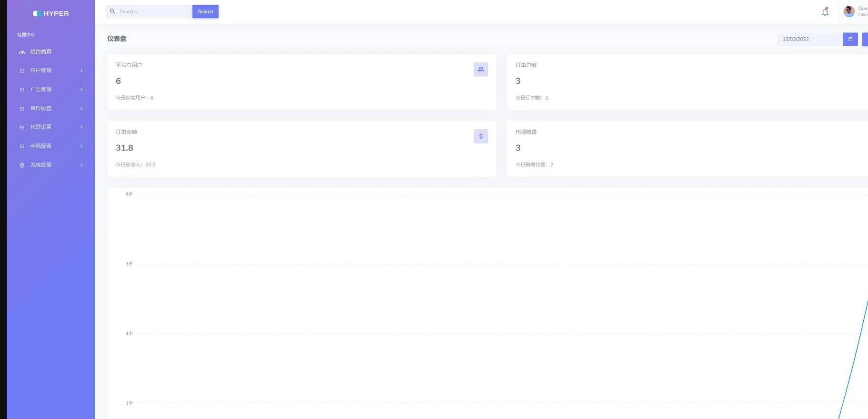
Task: Click the 12/03/2022 date input
Action: [809, 39]
